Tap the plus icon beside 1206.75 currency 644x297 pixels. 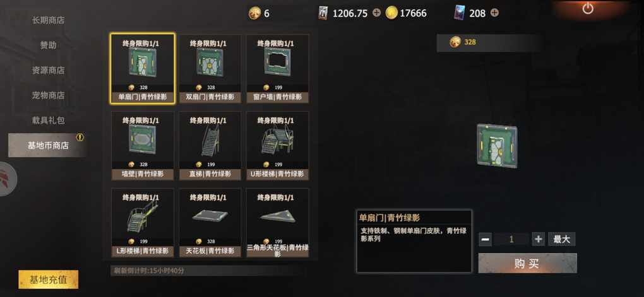(x=377, y=13)
